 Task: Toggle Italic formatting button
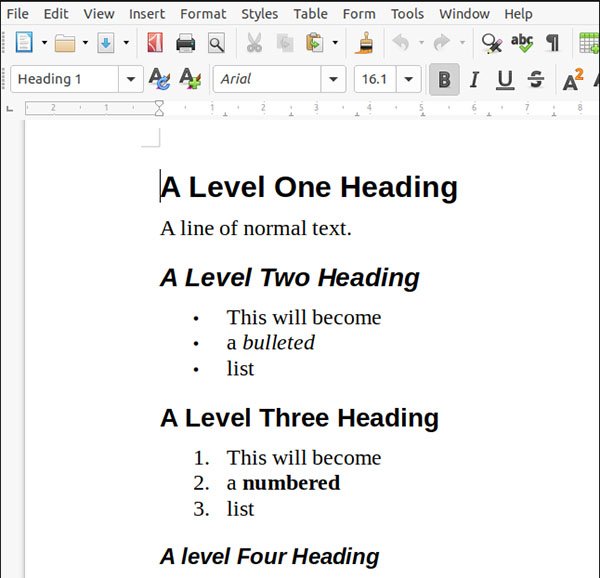click(x=474, y=80)
